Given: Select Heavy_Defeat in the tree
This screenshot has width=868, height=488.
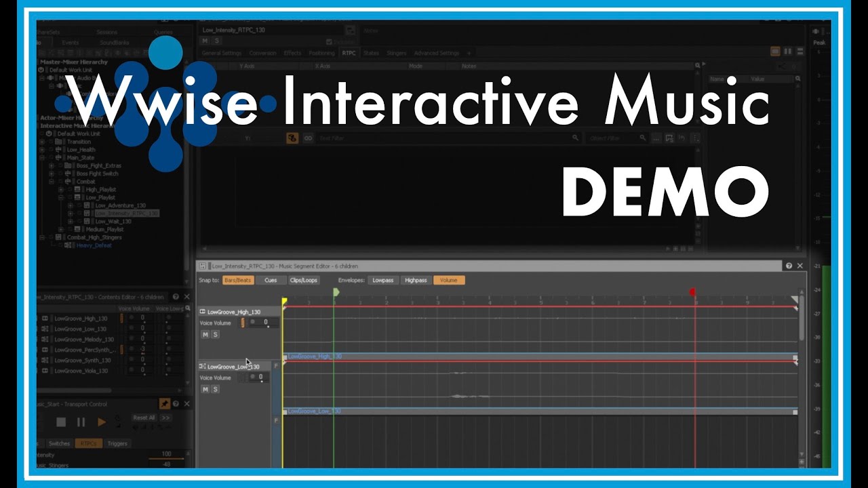Looking at the screenshot, I should pos(94,245).
